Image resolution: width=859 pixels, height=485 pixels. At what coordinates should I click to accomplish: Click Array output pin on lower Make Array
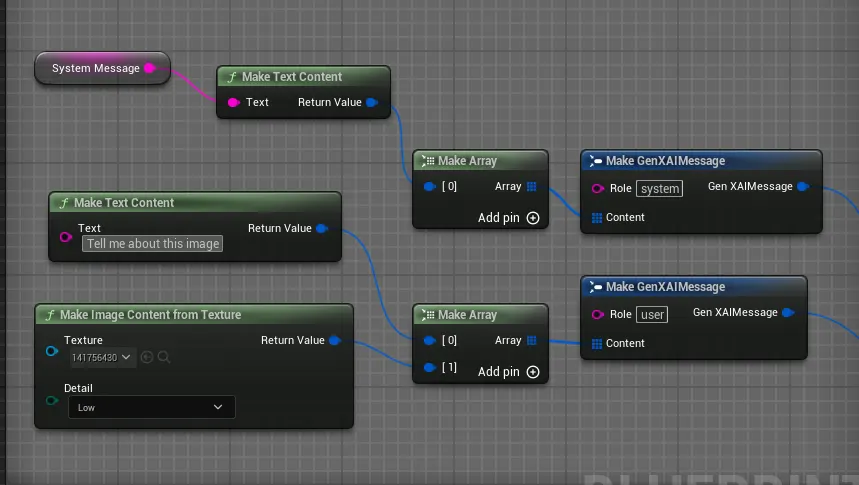point(531,340)
